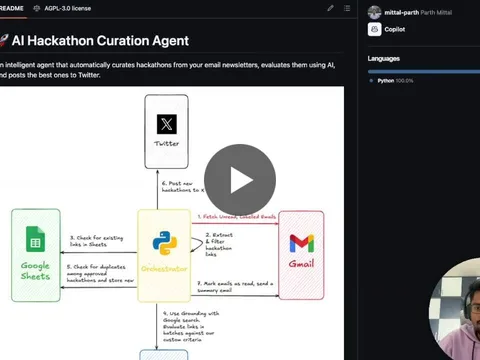The width and height of the screenshot is (480, 360).
Task: Click the Python Orchestrator logo
Action: [x=165, y=243]
